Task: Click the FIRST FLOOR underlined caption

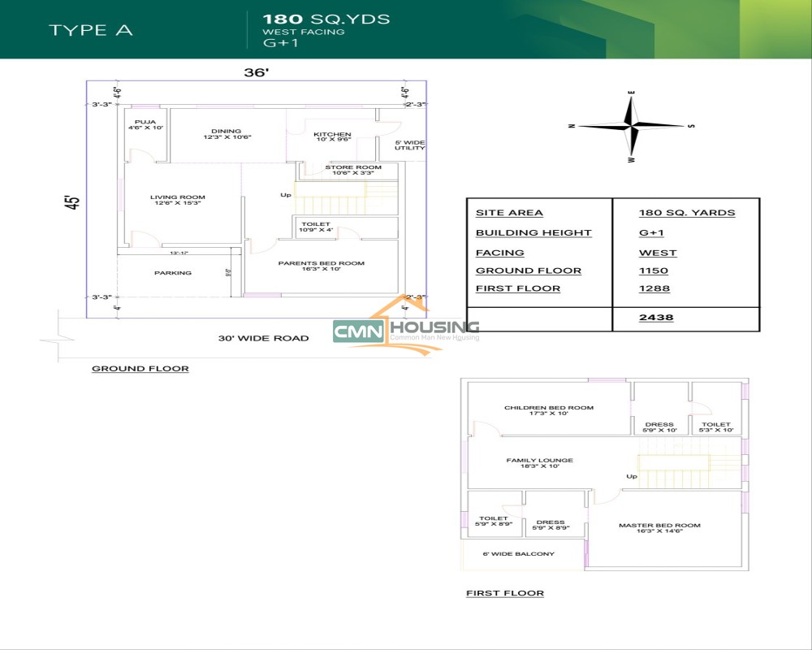Action: [504, 593]
